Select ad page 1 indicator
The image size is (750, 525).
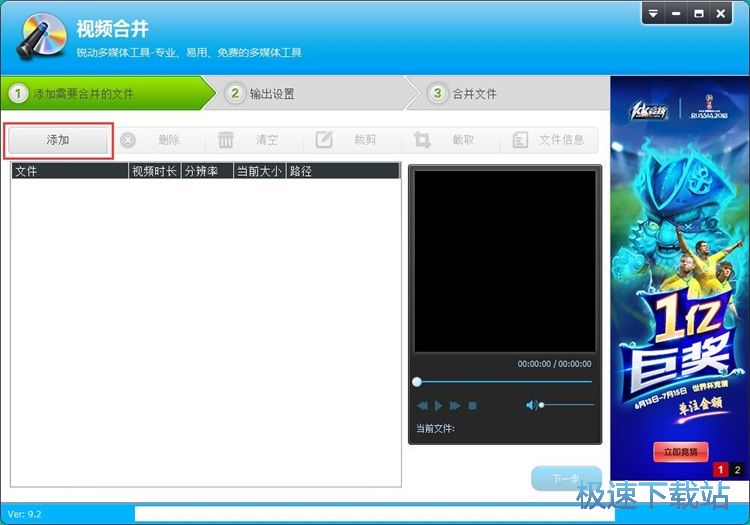point(720,470)
